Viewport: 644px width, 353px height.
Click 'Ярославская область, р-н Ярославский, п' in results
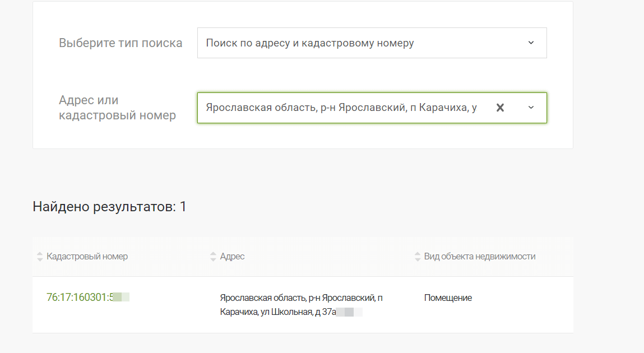(x=301, y=298)
